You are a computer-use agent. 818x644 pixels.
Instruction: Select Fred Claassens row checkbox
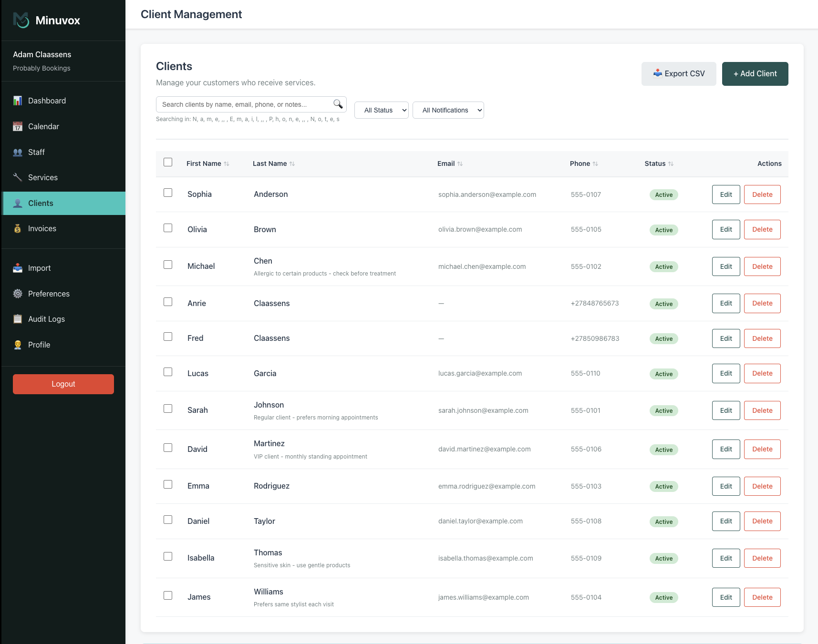[168, 337]
